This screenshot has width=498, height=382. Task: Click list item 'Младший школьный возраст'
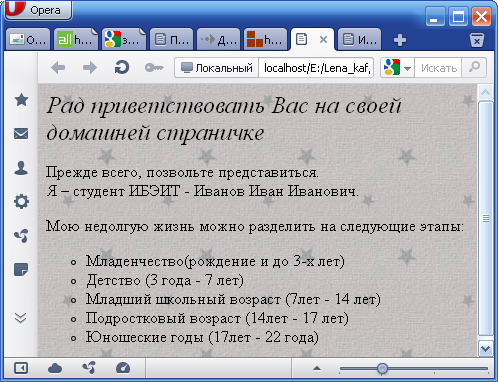(x=183, y=299)
